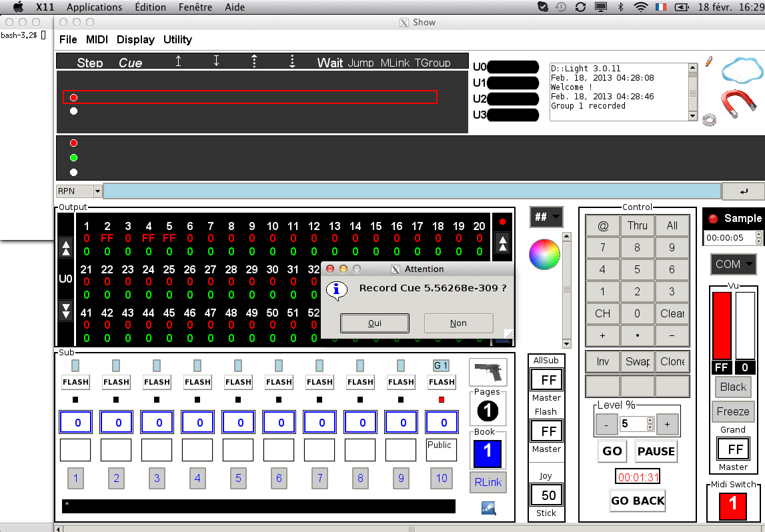The width and height of the screenshot is (765, 532).
Task: Click the blue command entry field
Action: pos(412,191)
